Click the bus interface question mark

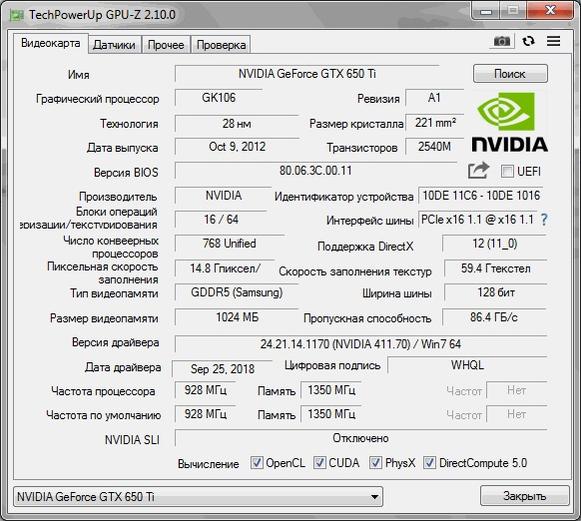544,220
